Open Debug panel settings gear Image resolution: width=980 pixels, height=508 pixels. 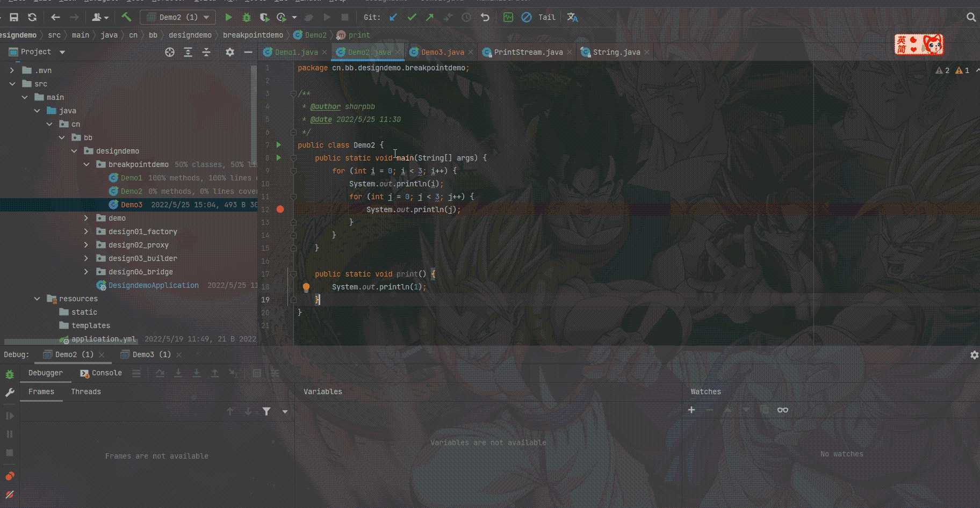click(974, 355)
